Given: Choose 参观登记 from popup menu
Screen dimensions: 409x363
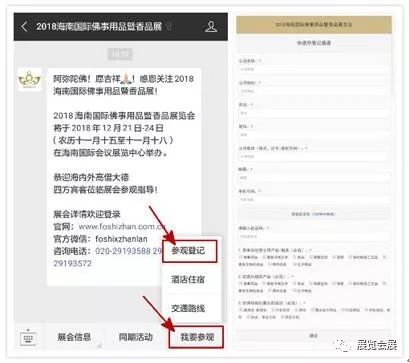Looking at the screenshot, I should 189,251.
